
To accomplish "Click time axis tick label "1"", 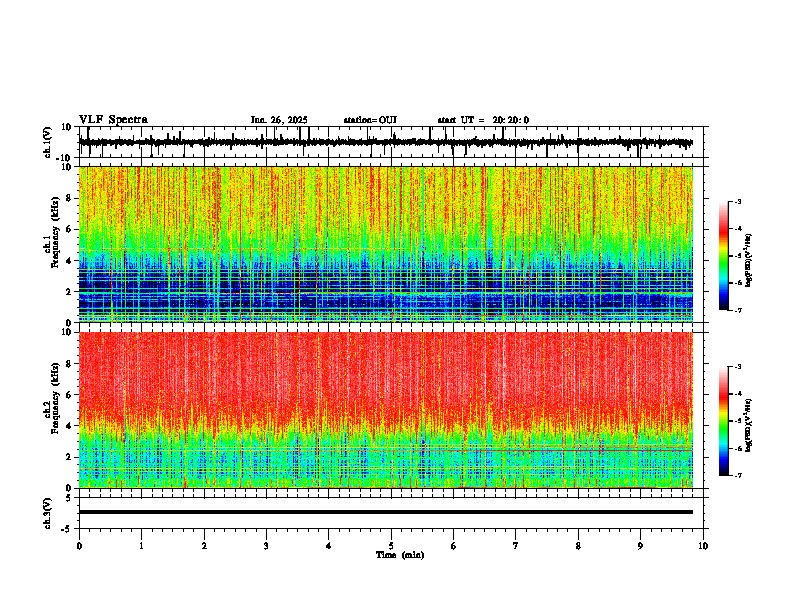I will click(x=141, y=546).
